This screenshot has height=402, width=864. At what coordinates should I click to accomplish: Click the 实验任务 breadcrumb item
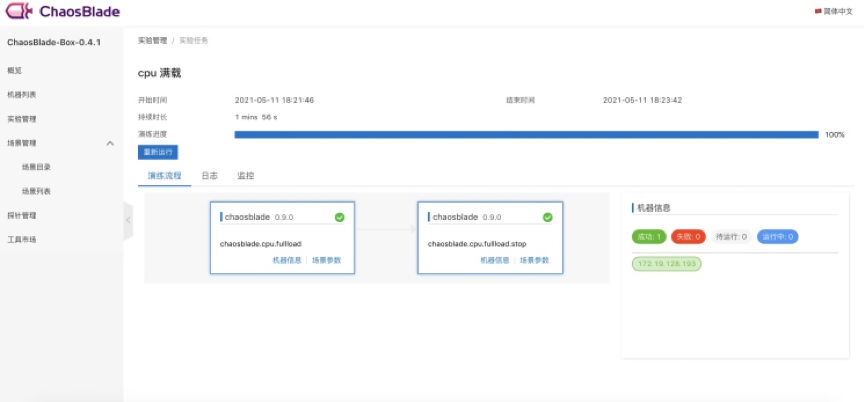193,41
